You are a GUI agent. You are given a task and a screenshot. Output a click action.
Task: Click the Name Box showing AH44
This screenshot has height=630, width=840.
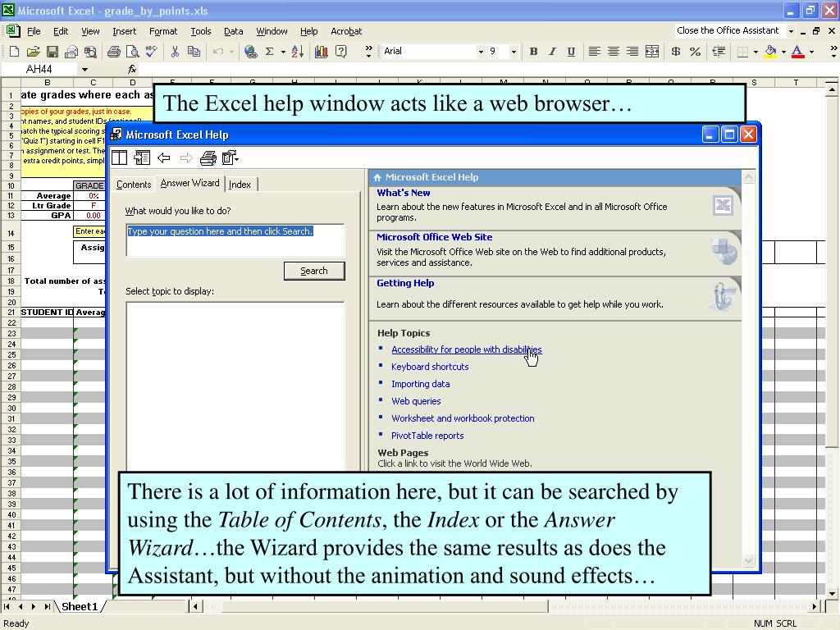tap(39, 69)
